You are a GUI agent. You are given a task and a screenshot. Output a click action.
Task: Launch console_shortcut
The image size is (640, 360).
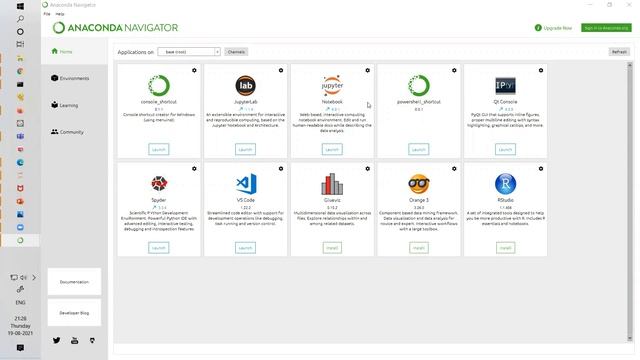[159, 149]
